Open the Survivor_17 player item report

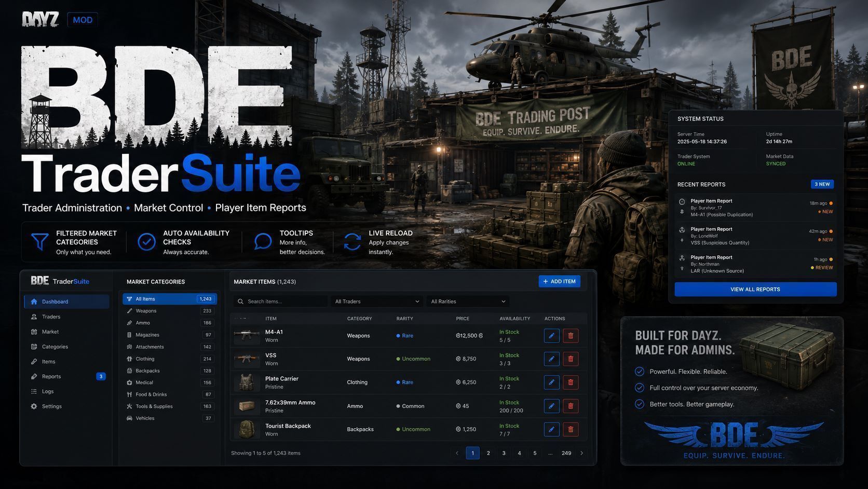[x=755, y=208]
